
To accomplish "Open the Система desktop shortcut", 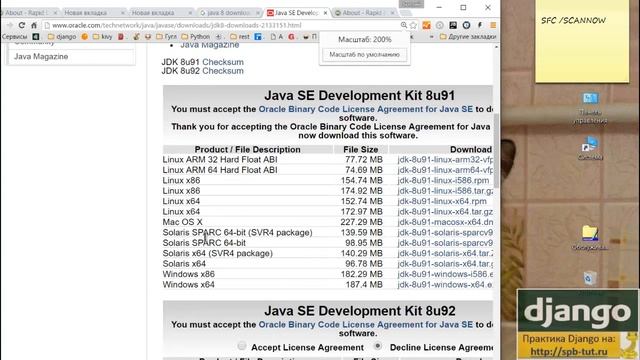I will (590, 148).
